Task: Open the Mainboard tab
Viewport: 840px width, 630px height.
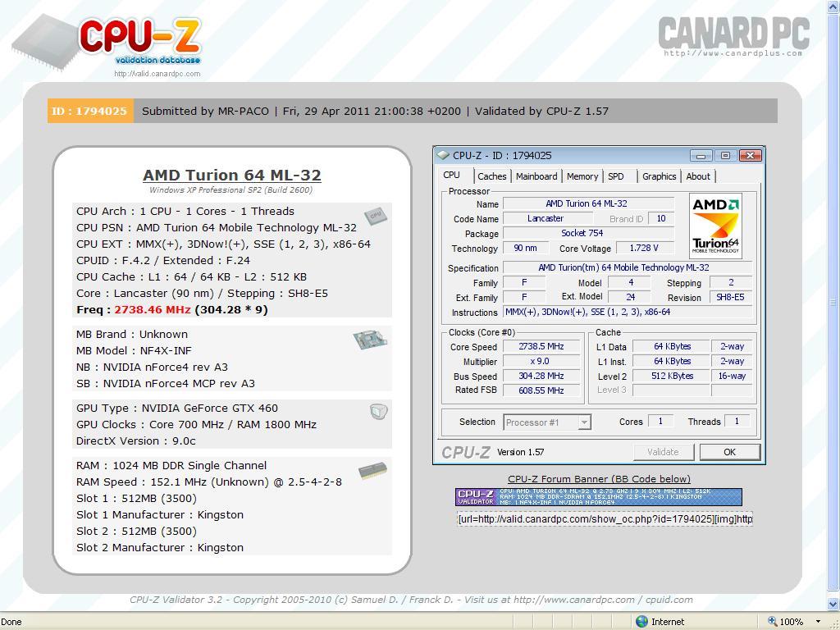Action: click(536, 176)
